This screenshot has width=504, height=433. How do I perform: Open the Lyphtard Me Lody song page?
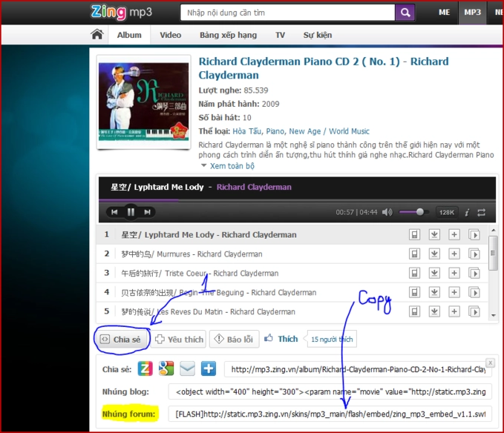pyautogui.click(x=474, y=234)
